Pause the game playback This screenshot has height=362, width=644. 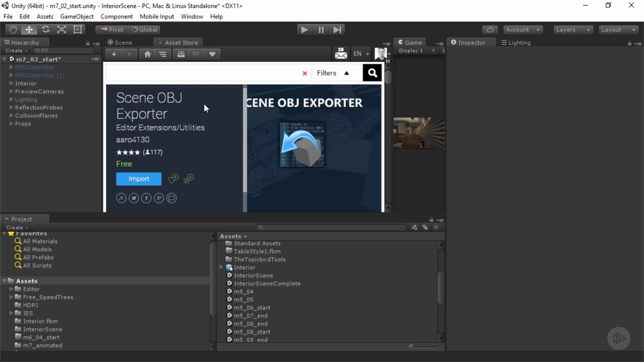321,30
